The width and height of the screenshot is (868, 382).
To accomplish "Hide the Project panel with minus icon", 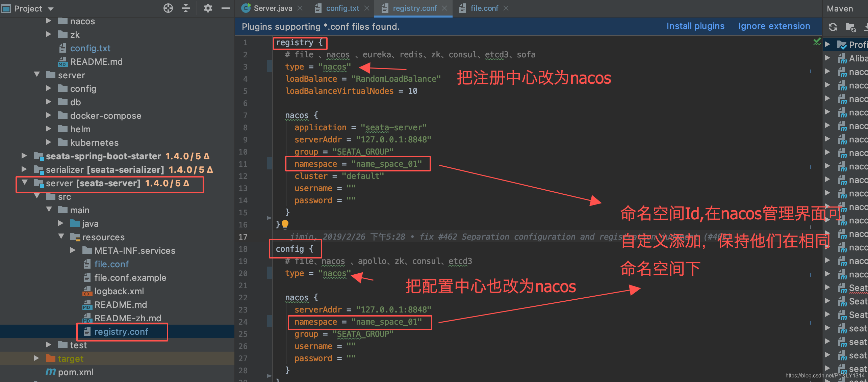I will click(225, 8).
